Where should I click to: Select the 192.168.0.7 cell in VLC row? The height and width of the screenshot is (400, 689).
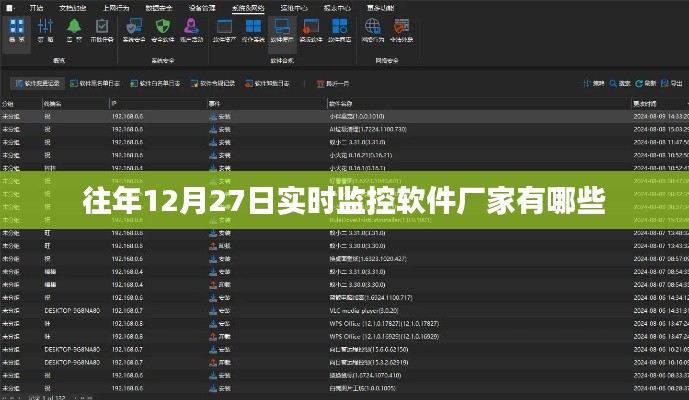(127, 311)
